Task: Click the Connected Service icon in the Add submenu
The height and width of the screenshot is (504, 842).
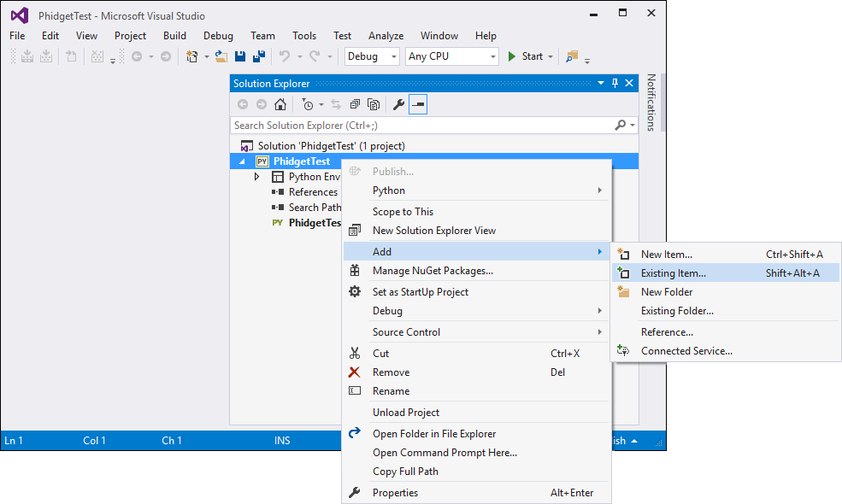Action: (623, 350)
